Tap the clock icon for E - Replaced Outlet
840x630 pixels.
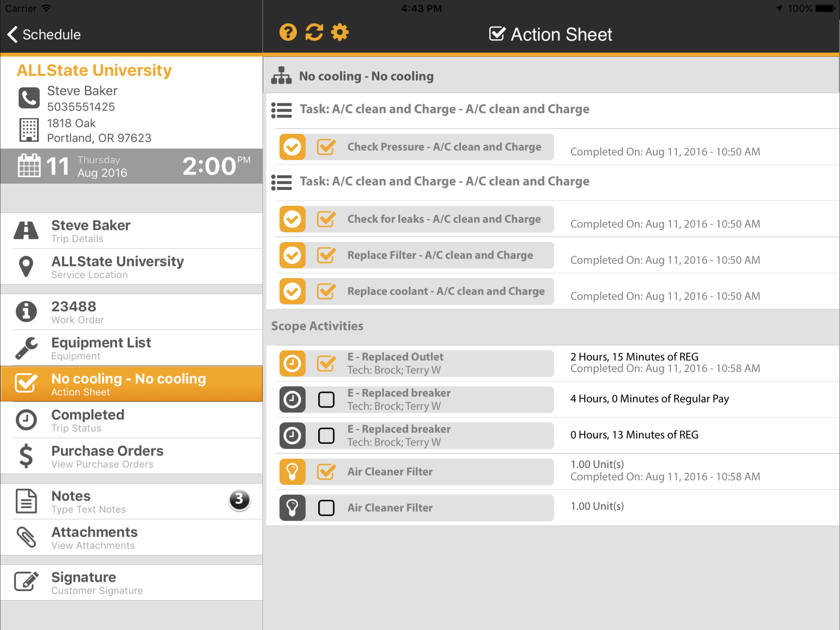292,364
